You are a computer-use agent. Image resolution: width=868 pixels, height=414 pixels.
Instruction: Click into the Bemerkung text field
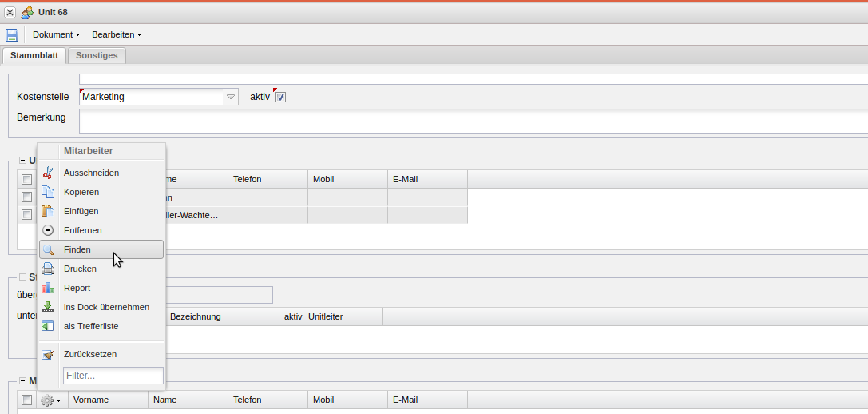tap(474, 121)
